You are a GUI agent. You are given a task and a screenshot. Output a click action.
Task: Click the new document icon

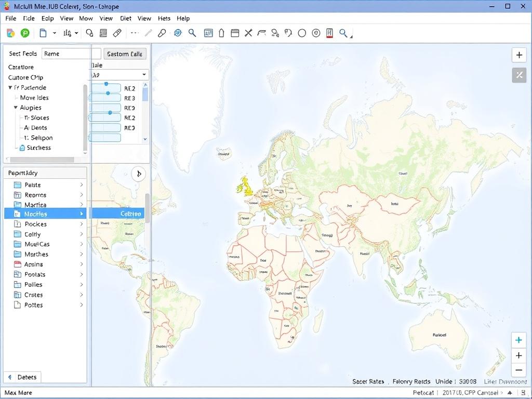coord(43,33)
